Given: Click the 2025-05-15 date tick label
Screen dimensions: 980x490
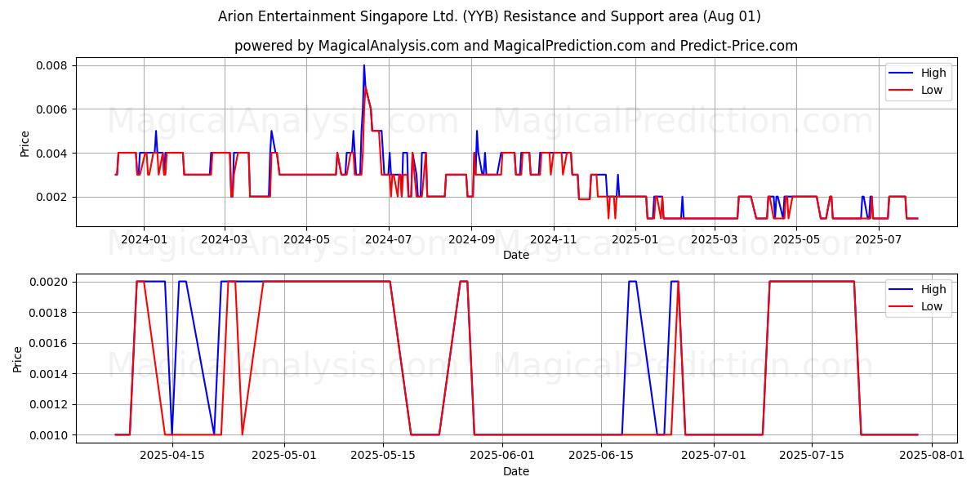Looking at the screenshot, I should coord(383,456).
